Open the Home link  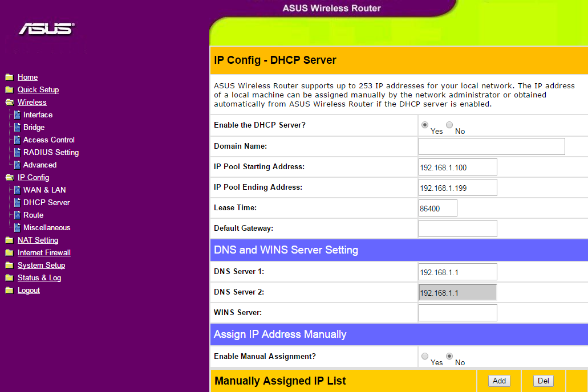(x=28, y=77)
